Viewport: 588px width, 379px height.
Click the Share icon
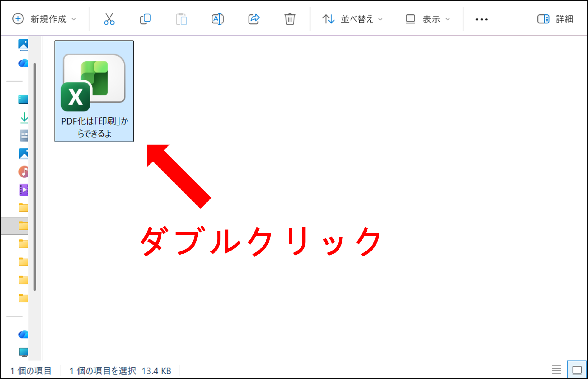click(x=254, y=19)
